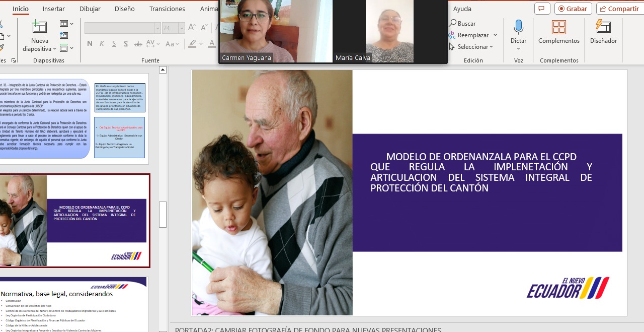Click the reset slide icon

pyautogui.click(x=64, y=35)
